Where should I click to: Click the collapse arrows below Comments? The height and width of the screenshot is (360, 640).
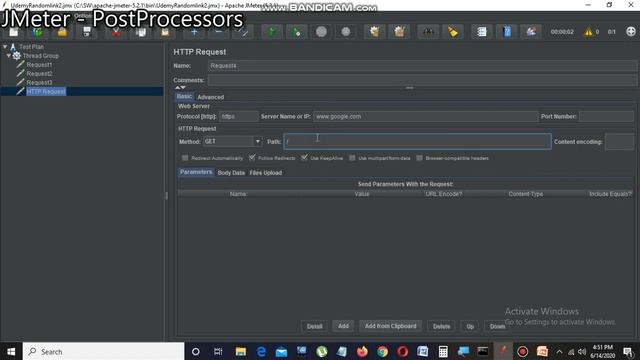pyautogui.click(x=180, y=87)
